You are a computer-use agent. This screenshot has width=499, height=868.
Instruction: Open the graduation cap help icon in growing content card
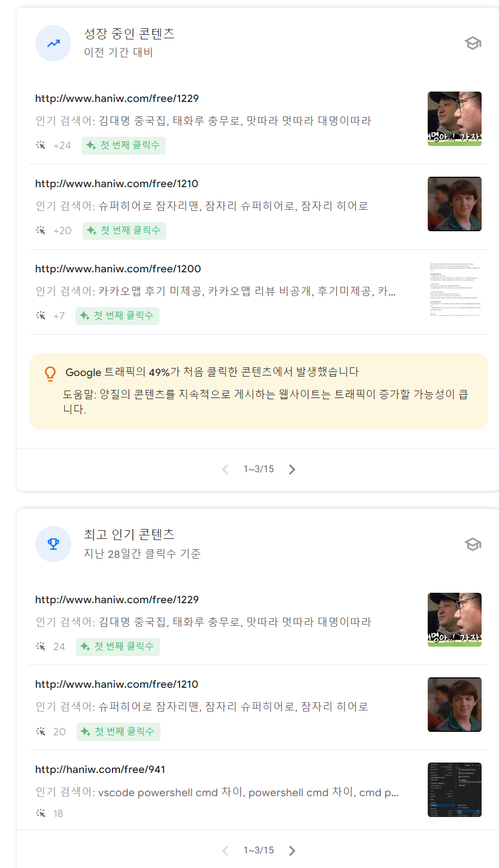click(x=473, y=43)
